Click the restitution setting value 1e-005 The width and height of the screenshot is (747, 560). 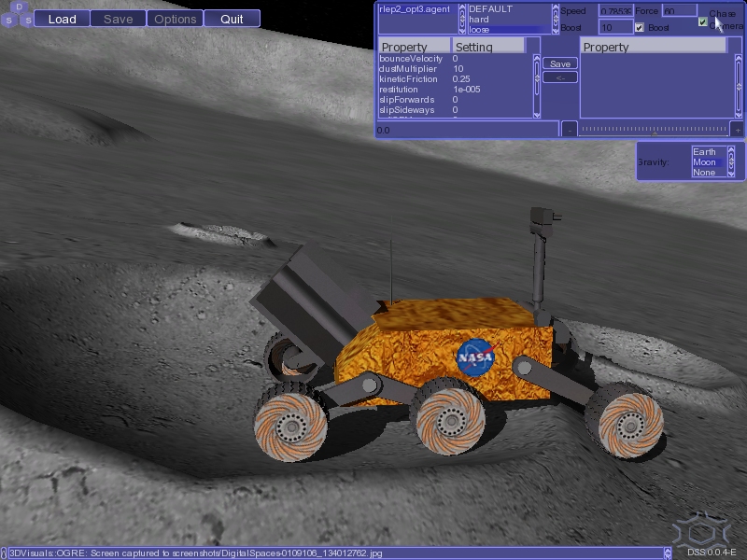coord(466,90)
